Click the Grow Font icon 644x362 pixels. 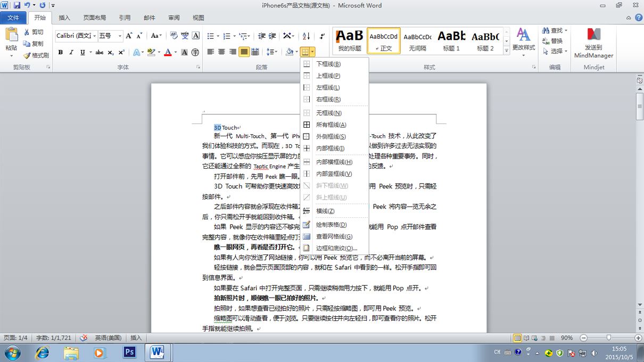coord(129,36)
